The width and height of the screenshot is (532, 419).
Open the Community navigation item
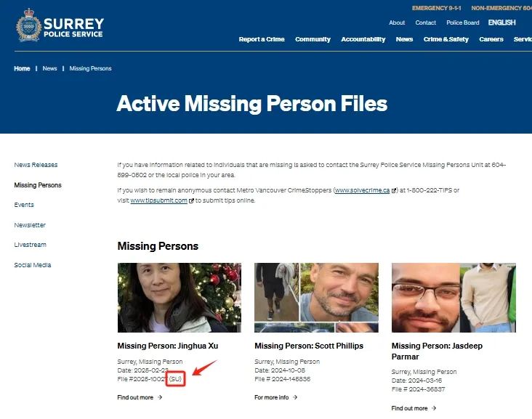point(313,39)
